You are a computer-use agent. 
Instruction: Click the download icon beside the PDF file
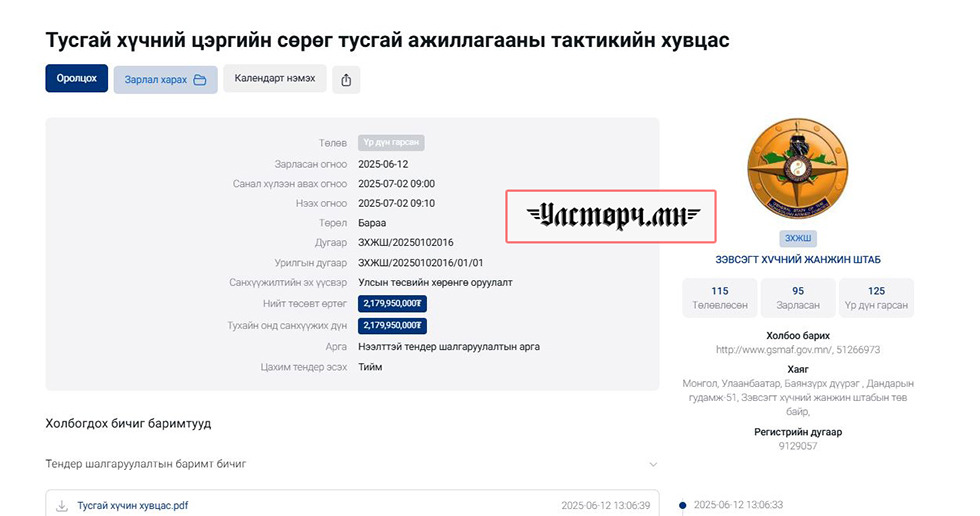click(x=62, y=506)
